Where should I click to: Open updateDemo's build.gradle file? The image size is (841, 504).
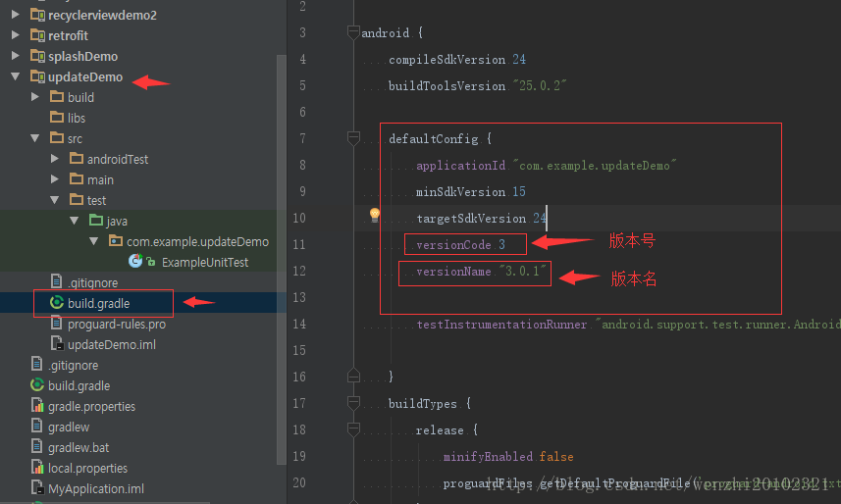(99, 303)
